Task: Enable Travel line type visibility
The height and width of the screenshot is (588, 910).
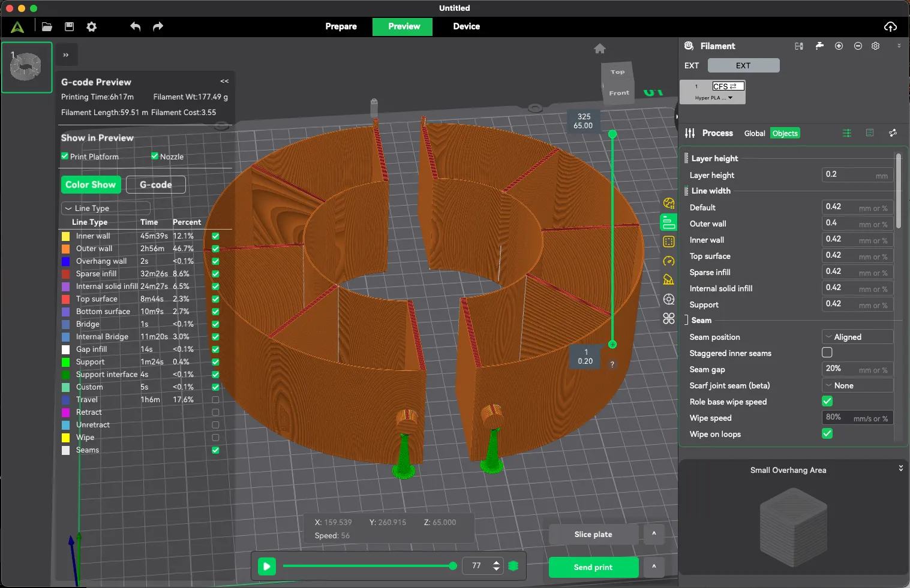Action: pos(215,400)
